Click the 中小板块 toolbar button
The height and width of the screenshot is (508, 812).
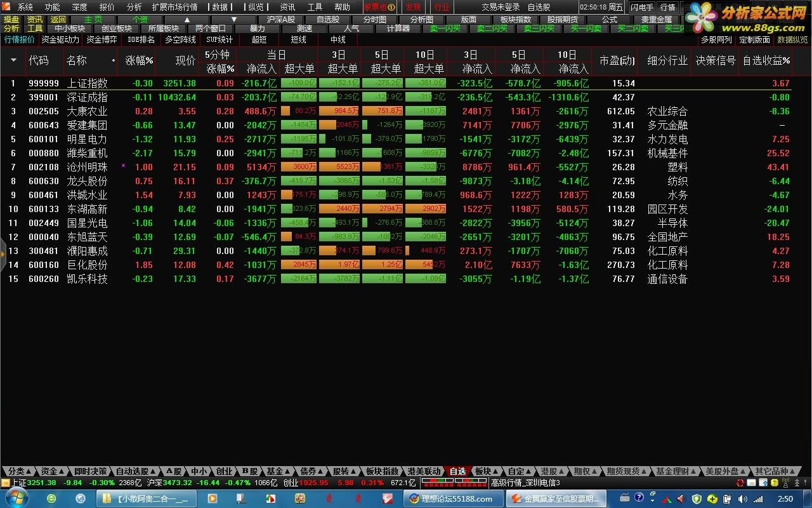(x=70, y=29)
